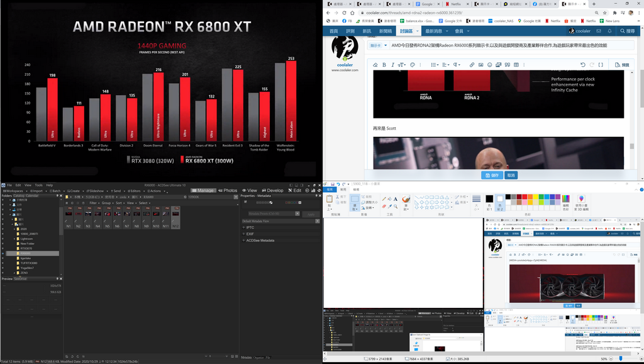644x364 pixels.
Task: Select Color 1 in Paint
Action: coord(489,202)
